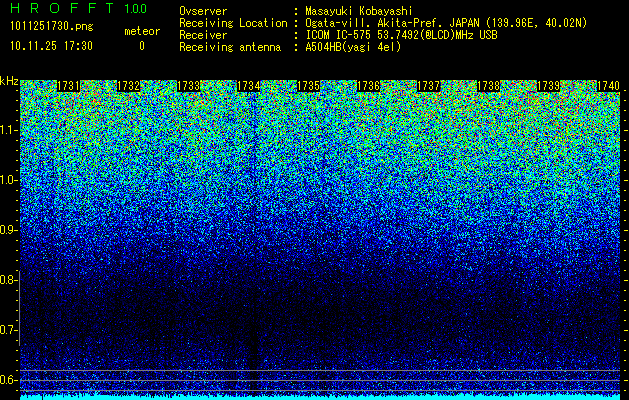The width and height of the screenshot is (629, 400).
Task: Click the 1740 time marker
Action: (x=609, y=86)
